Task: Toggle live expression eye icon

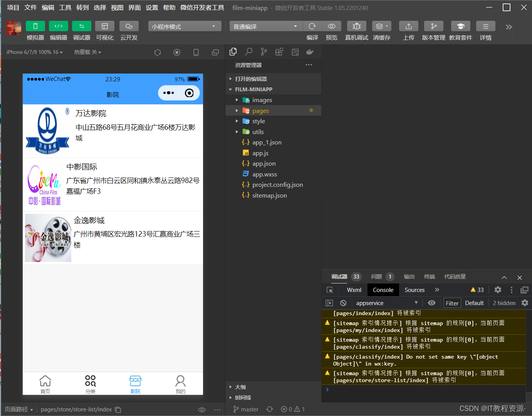Action: point(432,303)
